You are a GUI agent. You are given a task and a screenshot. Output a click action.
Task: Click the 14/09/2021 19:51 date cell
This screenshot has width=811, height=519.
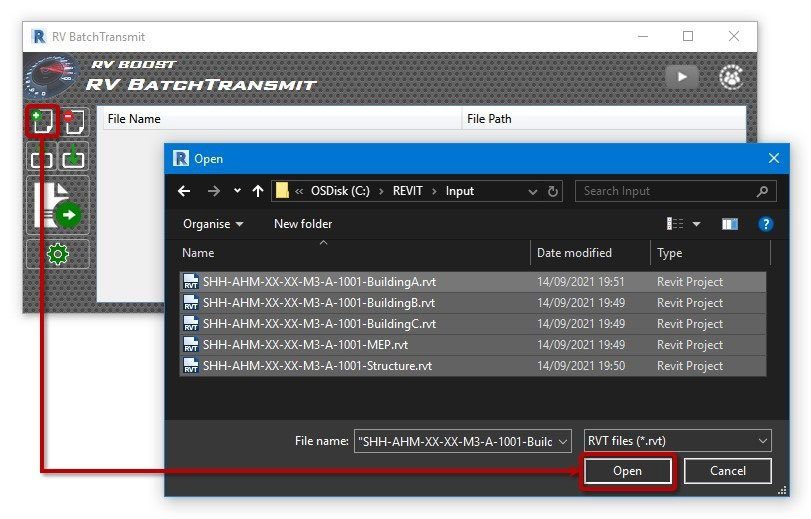pyautogui.click(x=580, y=282)
